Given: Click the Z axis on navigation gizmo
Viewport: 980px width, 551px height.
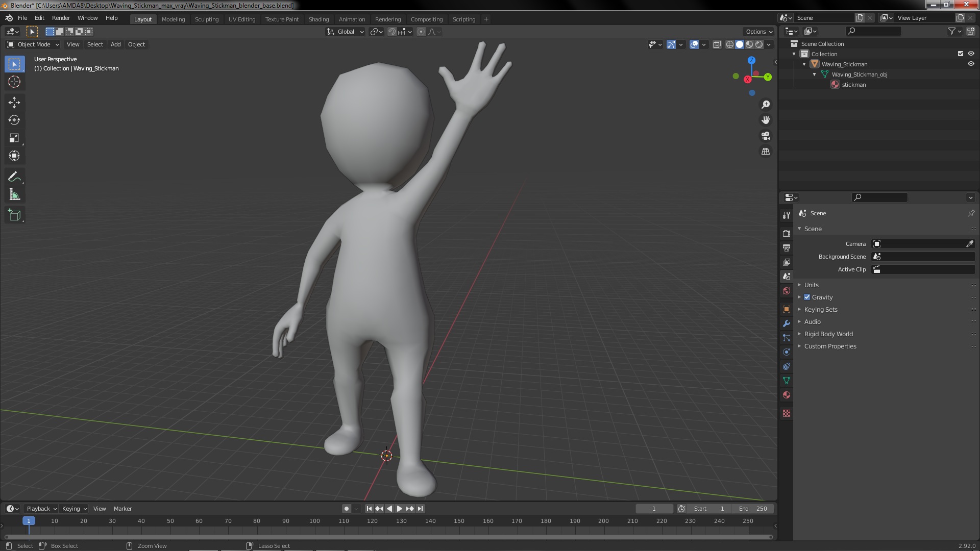Looking at the screenshot, I should click(x=751, y=60).
